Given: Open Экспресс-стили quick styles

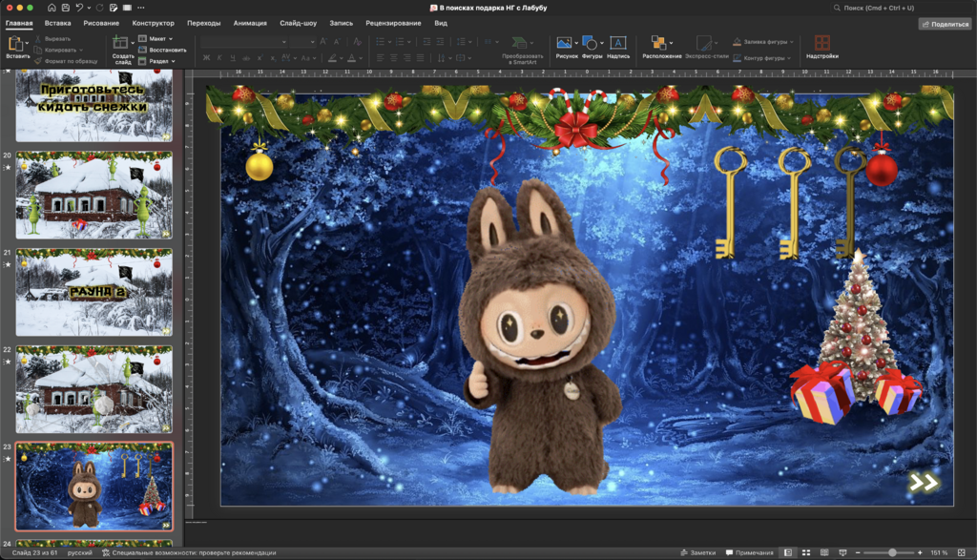Looking at the screenshot, I should click(706, 47).
